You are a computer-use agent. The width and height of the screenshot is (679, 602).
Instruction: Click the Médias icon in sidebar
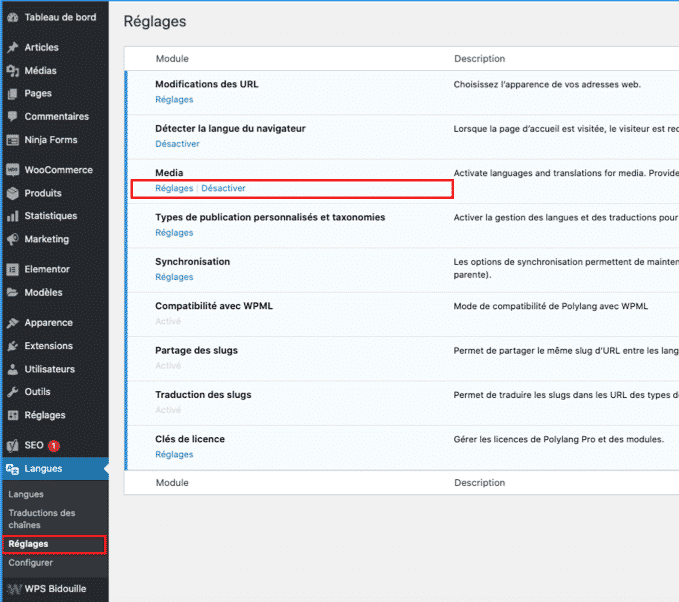pyautogui.click(x=13, y=71)
